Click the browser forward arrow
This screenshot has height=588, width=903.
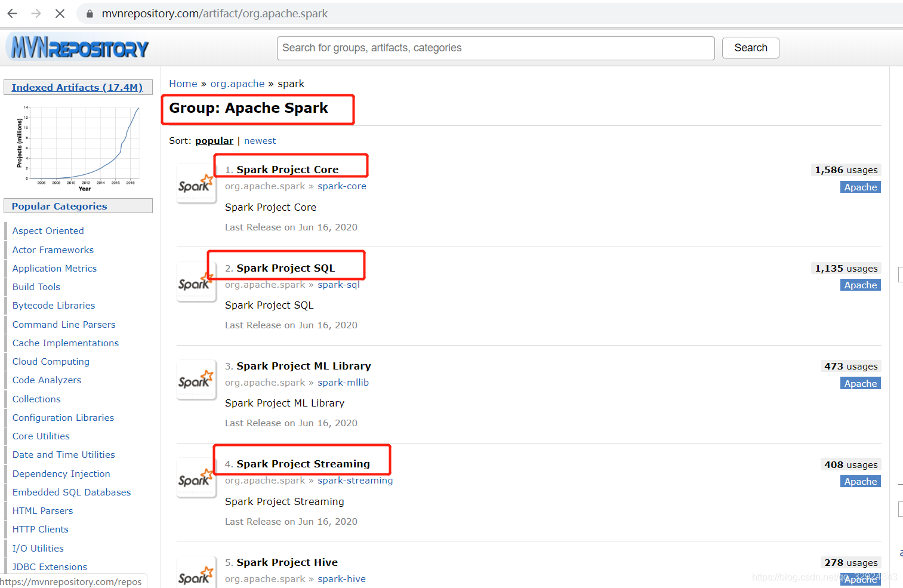[36, 13]
